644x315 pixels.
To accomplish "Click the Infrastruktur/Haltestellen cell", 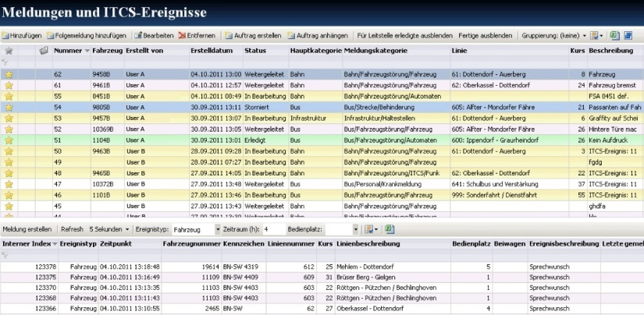I will point(397,119).
